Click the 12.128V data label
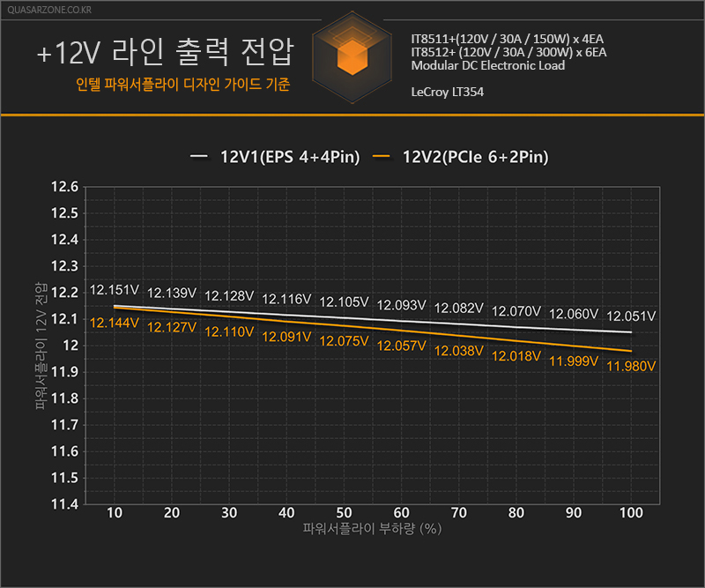 coord(229,296)
